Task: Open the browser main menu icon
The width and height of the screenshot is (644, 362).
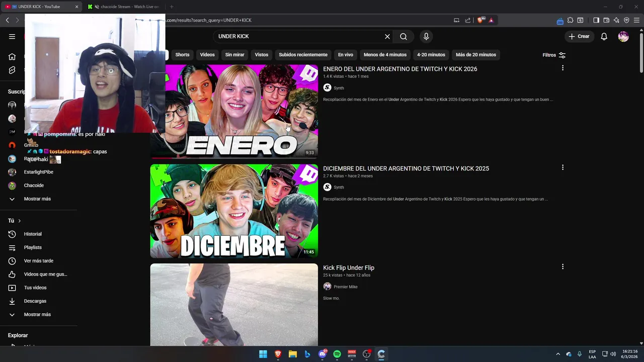Action: point(636,20)
